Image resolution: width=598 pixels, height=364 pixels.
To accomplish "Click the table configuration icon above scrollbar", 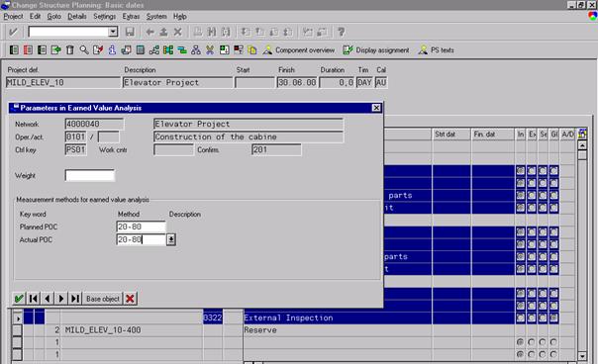I will click(x=582, y=134).
